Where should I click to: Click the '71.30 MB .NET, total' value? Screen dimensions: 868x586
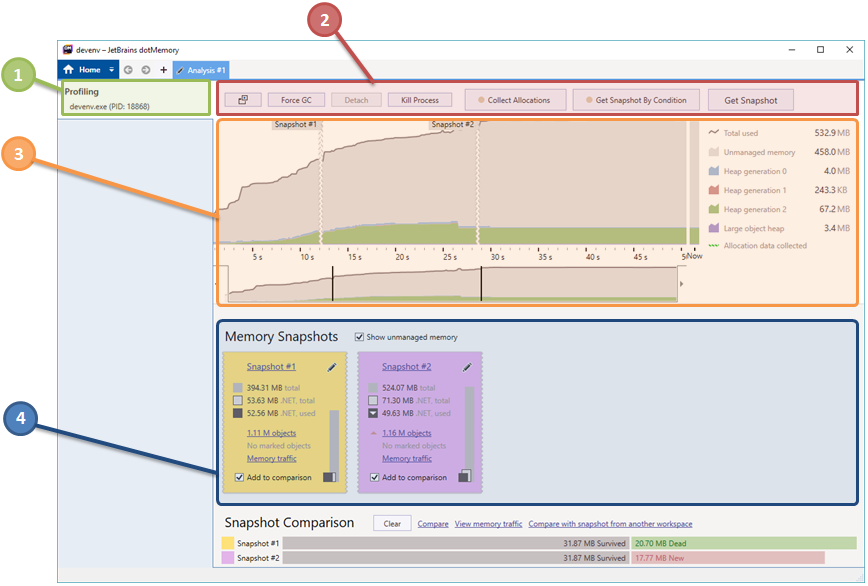416,401
